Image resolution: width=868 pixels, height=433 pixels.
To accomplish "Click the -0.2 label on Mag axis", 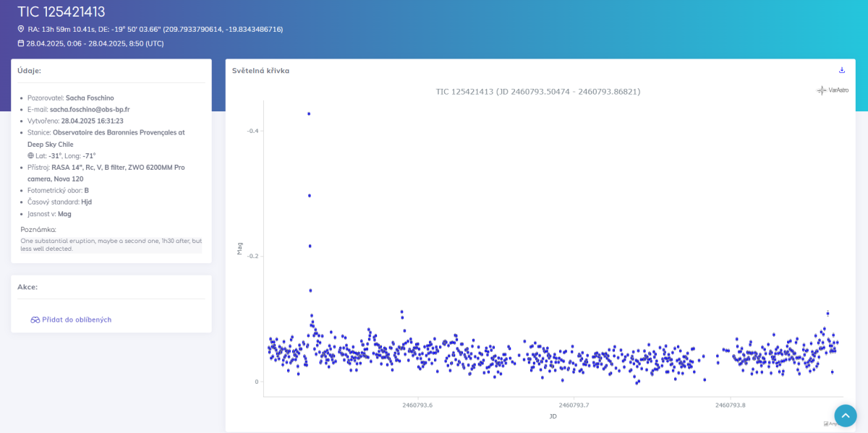I will [252, 256].
